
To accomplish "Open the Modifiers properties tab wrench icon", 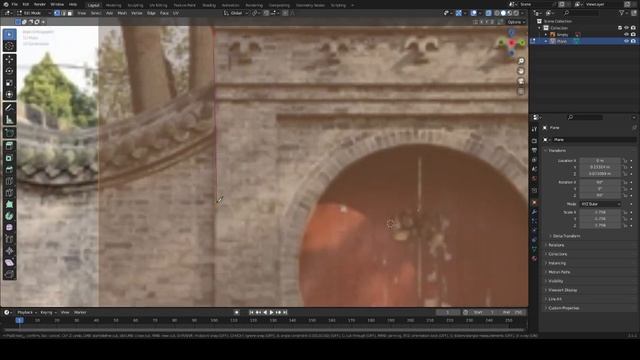I will point(534,212).
